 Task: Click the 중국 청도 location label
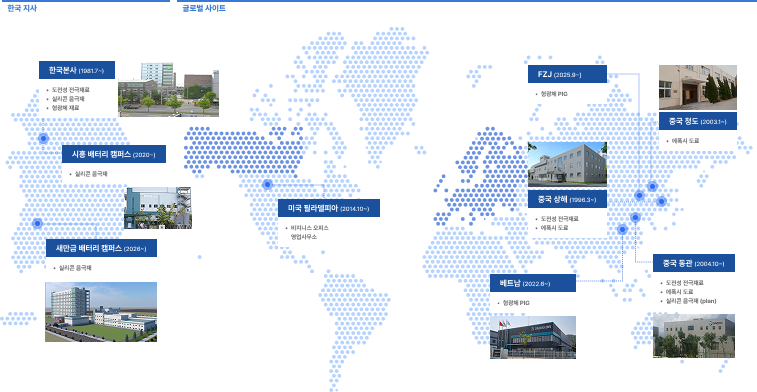point(698,121)
